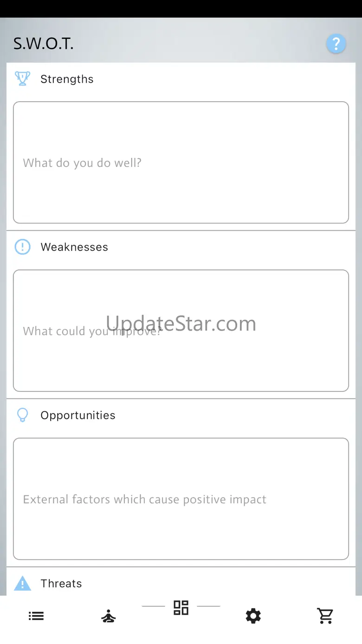Tap the Strengths section label

click(x=67, y=79)
